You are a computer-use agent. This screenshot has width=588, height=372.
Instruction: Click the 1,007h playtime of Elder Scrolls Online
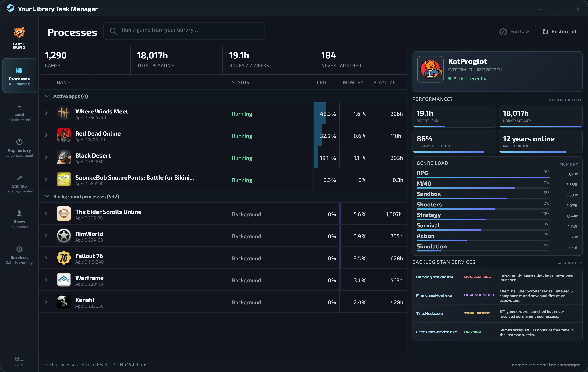(394, 214)
